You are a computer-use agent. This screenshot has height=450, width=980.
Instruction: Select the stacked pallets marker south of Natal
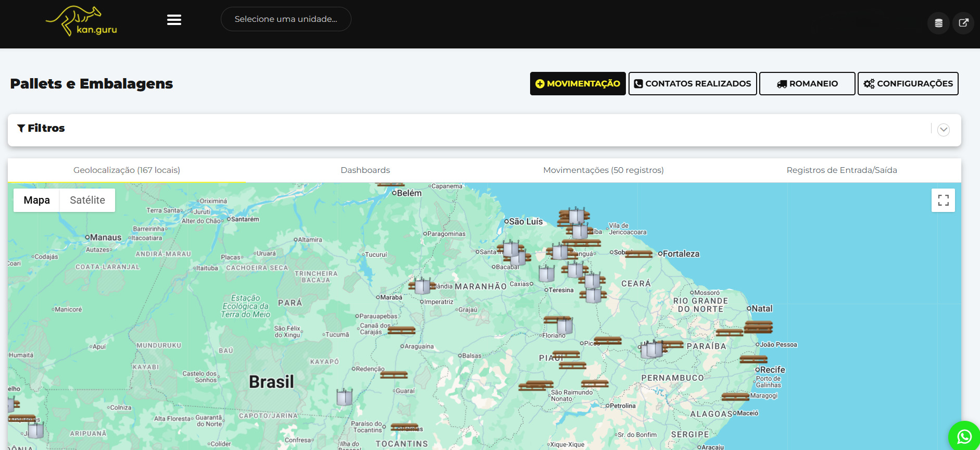click(758, 327)
